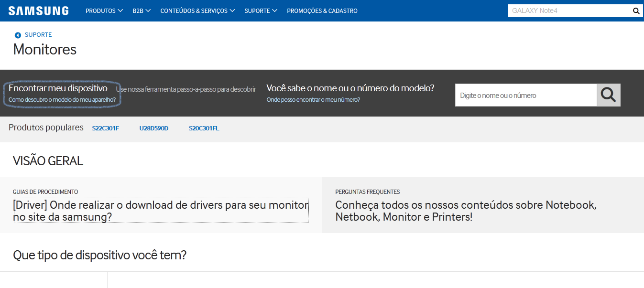This screenshot has height=288, width=644.
Task: Click 'GUIAS DE PROCEDIMENTO' label
Action: click(45, 192)
